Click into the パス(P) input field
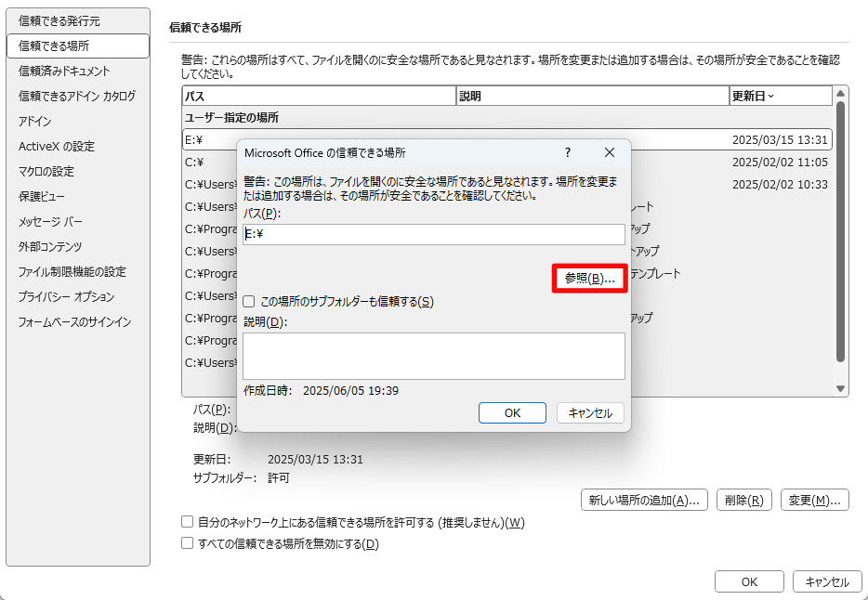Screen dimensions: 868x600 (x=434, y=234)
